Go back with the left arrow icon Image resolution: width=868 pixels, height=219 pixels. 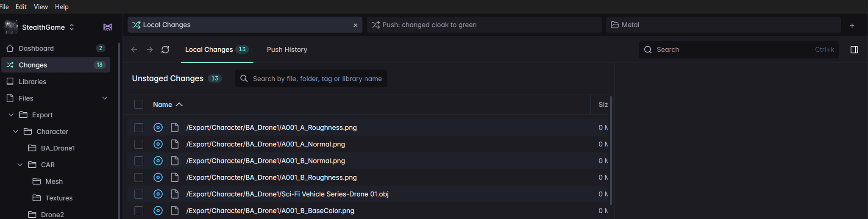134,50
